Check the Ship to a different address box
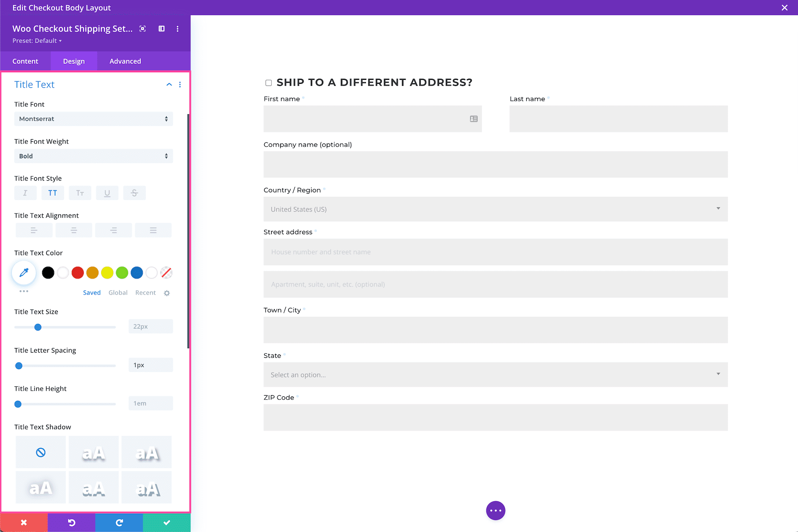 click(268, 82)
